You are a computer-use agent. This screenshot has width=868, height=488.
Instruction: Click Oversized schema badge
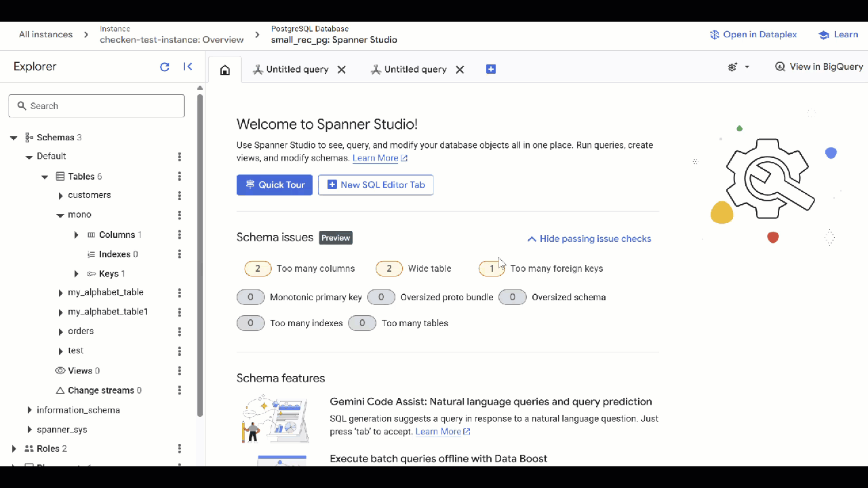(x=513, y=298)
